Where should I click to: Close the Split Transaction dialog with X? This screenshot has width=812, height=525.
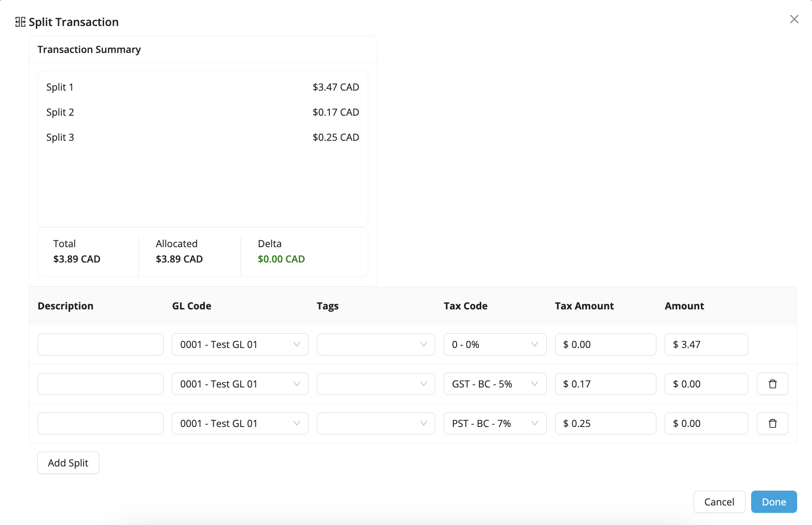pyautogui.click(x=794, y=19)
